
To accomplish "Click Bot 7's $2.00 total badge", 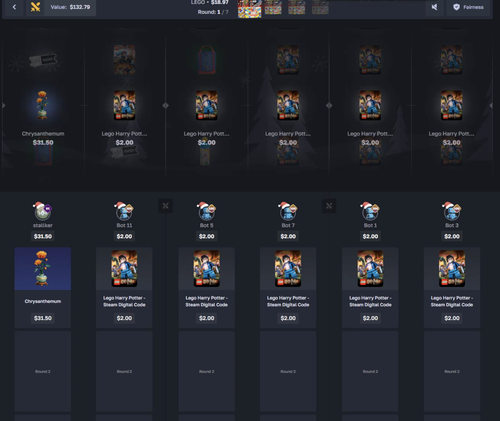I will point(288,236).
